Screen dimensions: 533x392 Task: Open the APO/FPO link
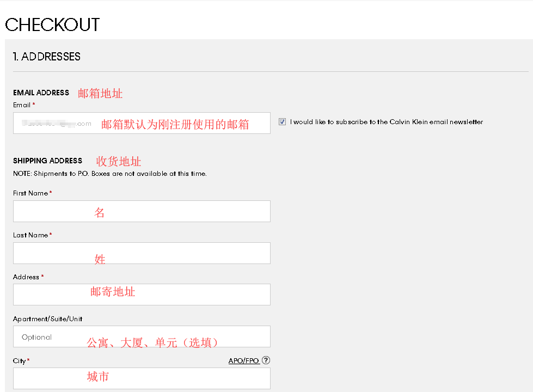243,361
